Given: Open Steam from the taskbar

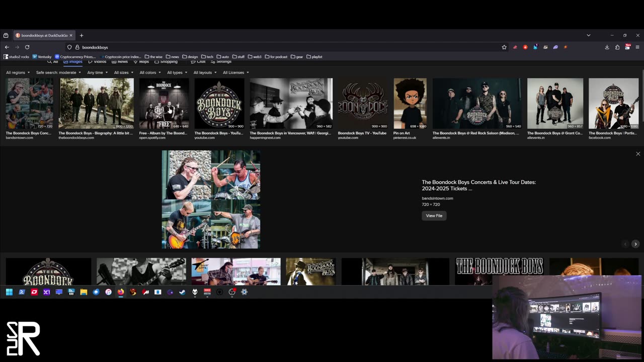Looking at the screenshot, I should (182, 292).
